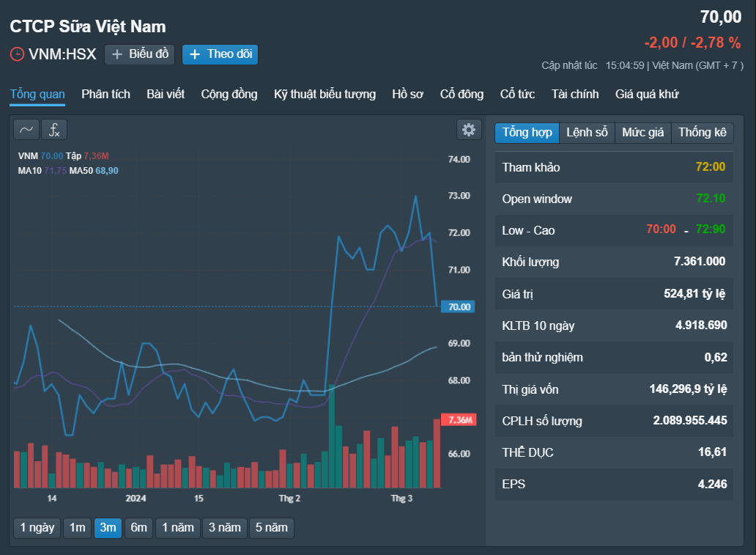Click the KLTB 10 ngày value 4.918.690
This screenshot has width=756, height=555.
point(701,326)
